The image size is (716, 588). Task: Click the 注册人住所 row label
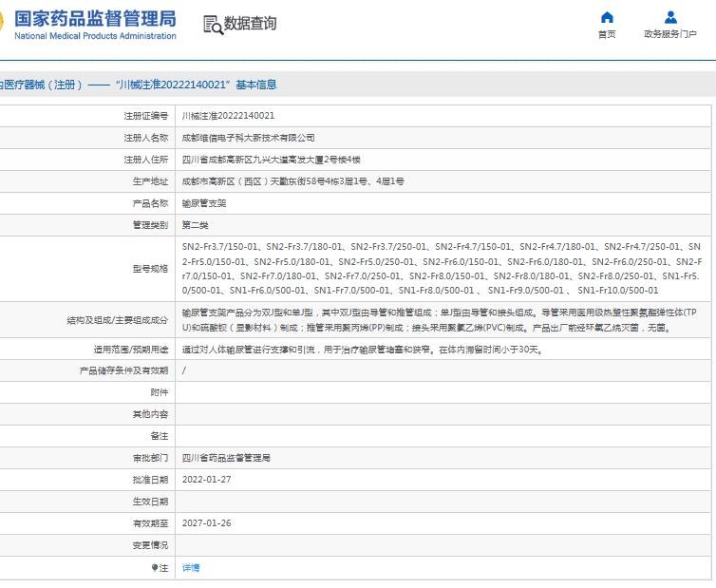(x=146, y=160)
